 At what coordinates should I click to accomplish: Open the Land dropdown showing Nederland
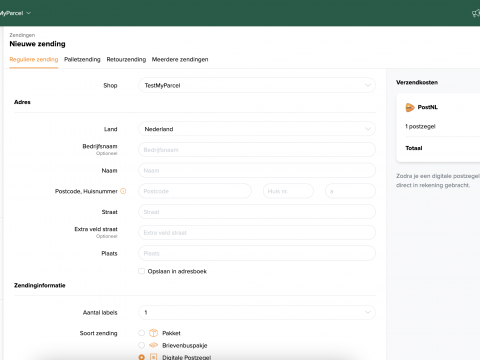click(x=257, y=129)
